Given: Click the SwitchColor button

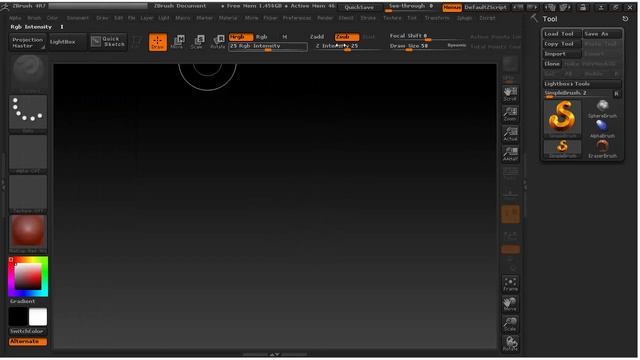Looking at the screenshot, I should (28, 331).
